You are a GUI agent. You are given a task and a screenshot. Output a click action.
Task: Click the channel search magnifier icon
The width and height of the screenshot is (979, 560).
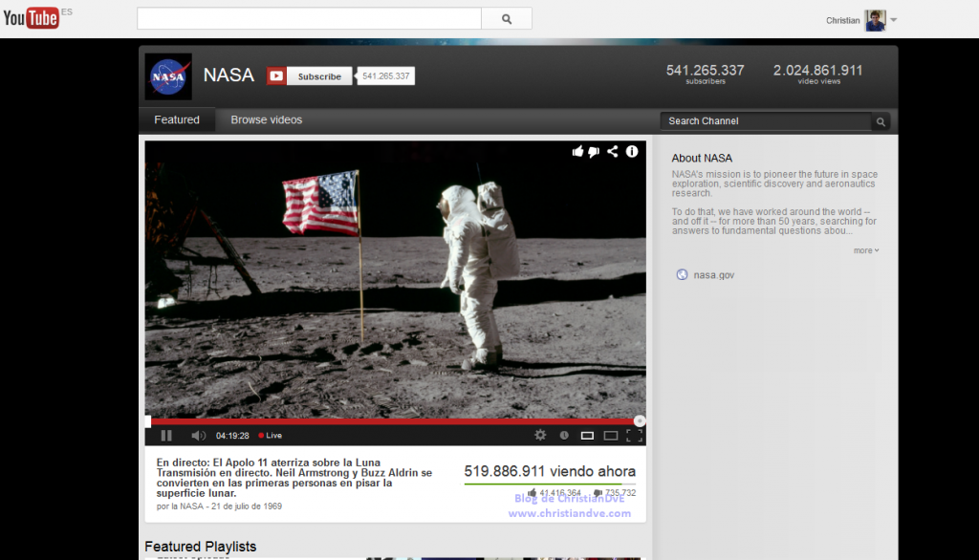click(881, 121)
